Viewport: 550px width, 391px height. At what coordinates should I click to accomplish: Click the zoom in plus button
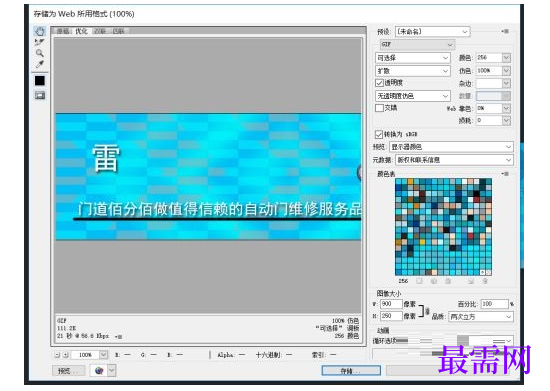coord(65,355)
